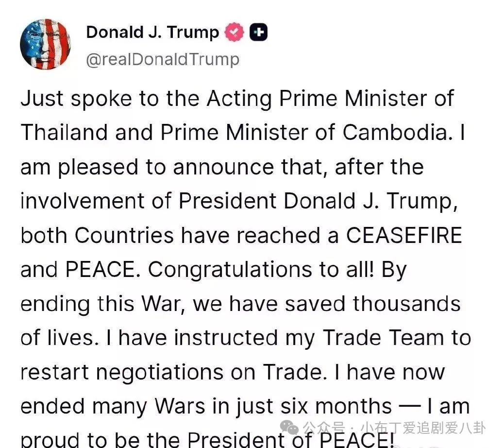This screenshot has height=448, width=502.
Task: Open the Donald J. Trump display name
Action: (x=152, y=33)
